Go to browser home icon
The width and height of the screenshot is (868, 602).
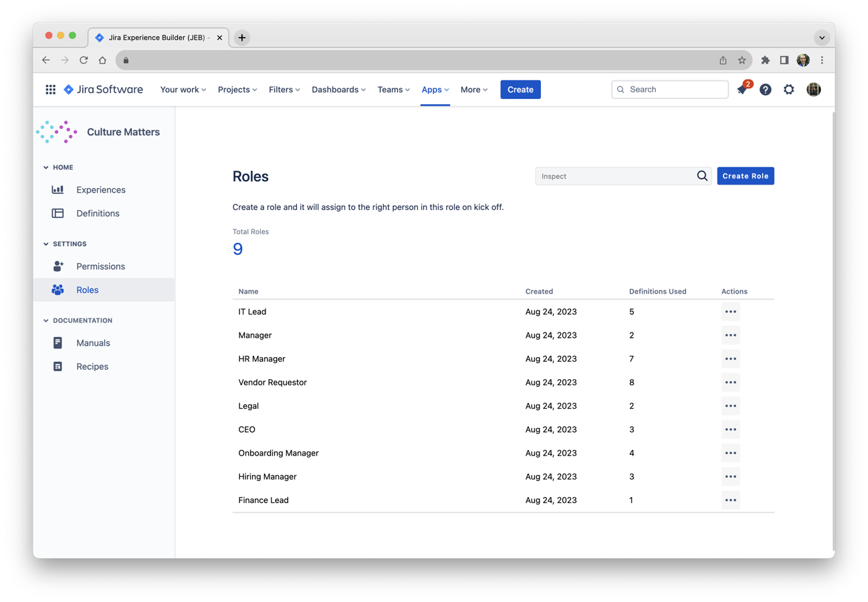[102, 60]
